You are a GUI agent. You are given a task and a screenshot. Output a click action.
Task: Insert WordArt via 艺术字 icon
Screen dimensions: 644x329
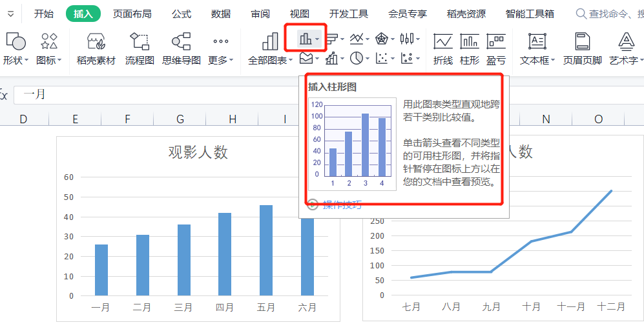[x=627, y=41]
